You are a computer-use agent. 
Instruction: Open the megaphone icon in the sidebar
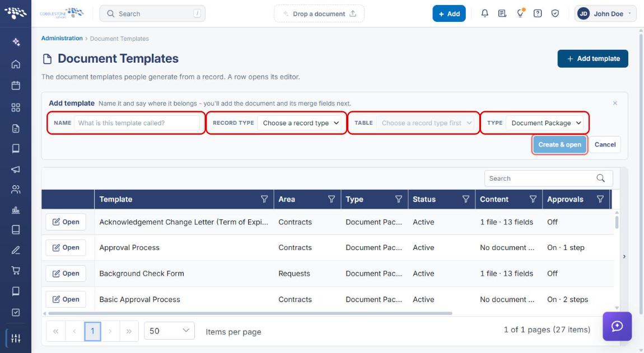coord(16,169)
